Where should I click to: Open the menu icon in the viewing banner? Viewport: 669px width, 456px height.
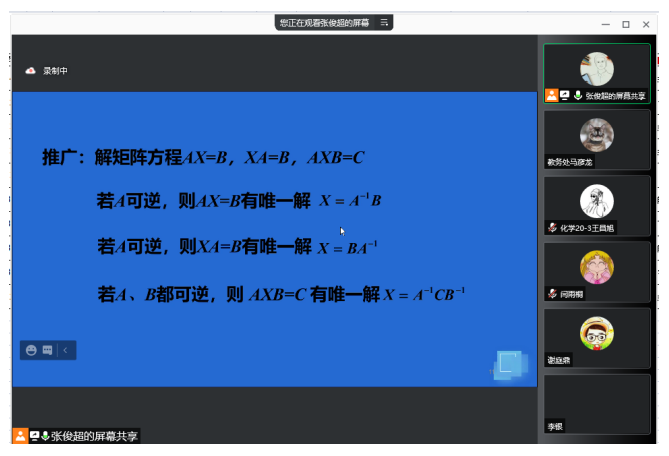(x=385, y=22)
